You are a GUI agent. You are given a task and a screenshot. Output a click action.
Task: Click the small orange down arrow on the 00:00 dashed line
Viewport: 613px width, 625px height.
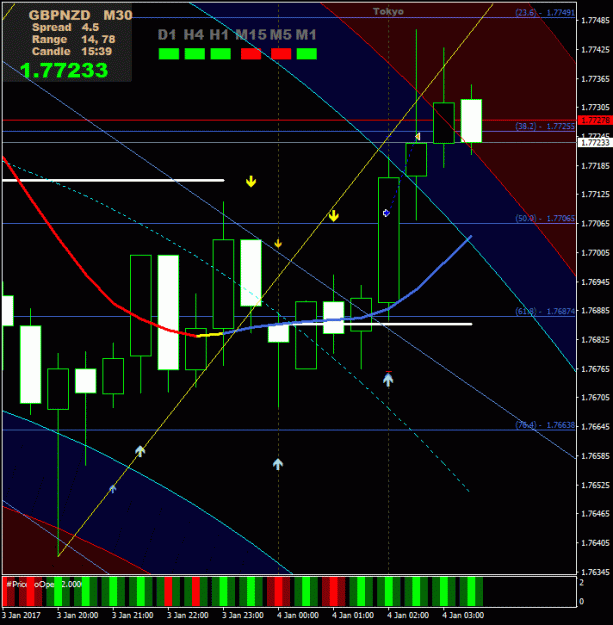[278, 243]
